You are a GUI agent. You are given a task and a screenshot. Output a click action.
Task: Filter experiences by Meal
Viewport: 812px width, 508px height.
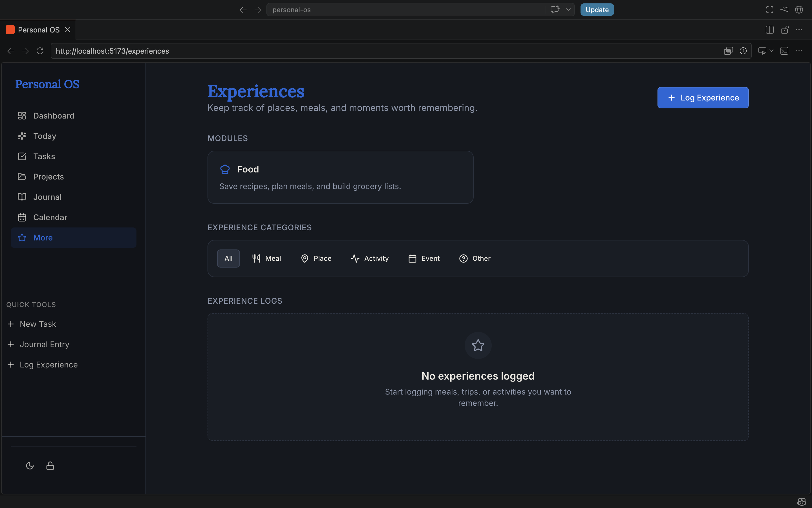tap(266, 258)
